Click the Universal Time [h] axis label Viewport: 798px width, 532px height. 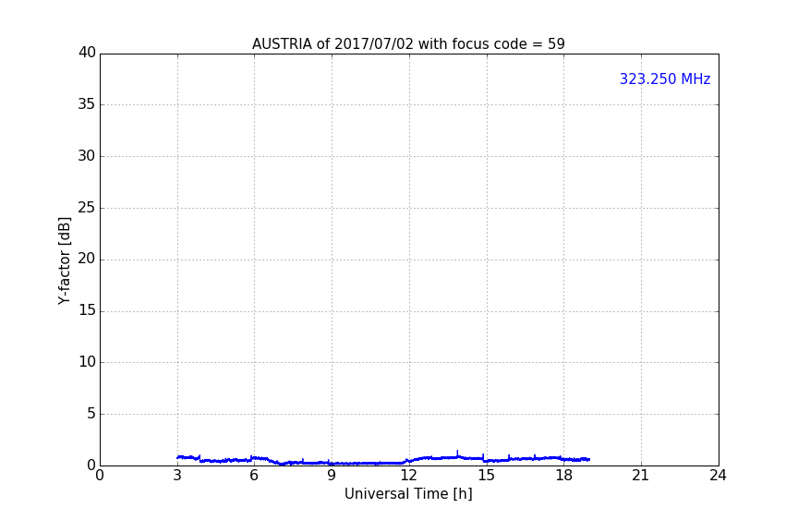[x=408, y=494]
